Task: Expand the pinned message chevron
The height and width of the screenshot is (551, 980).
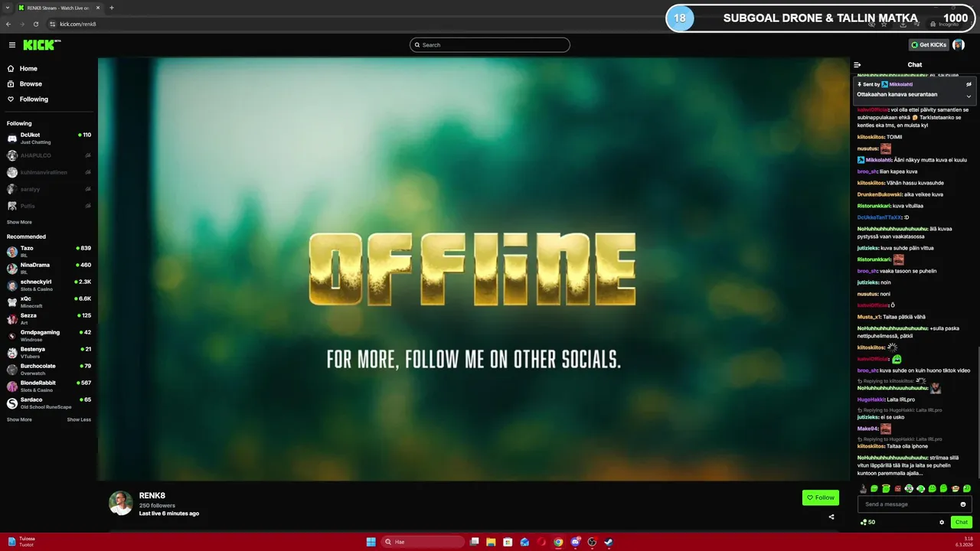Action: [x=969, y=96]
